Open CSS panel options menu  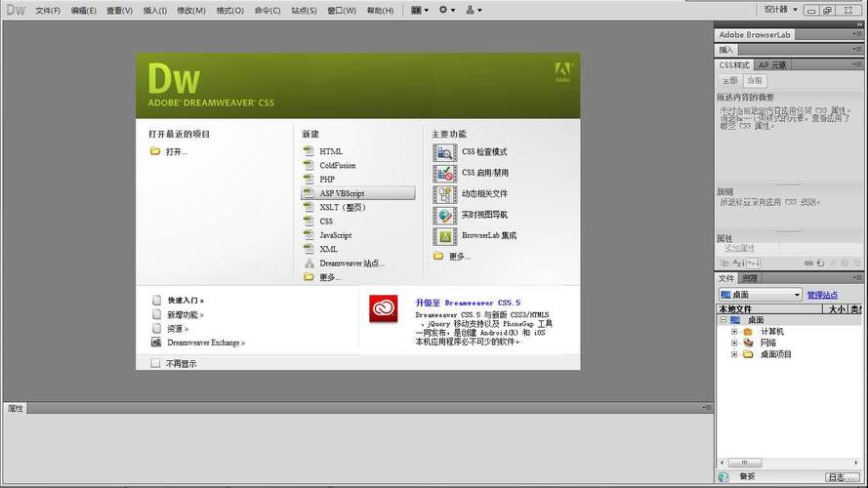tap(856, 64)
